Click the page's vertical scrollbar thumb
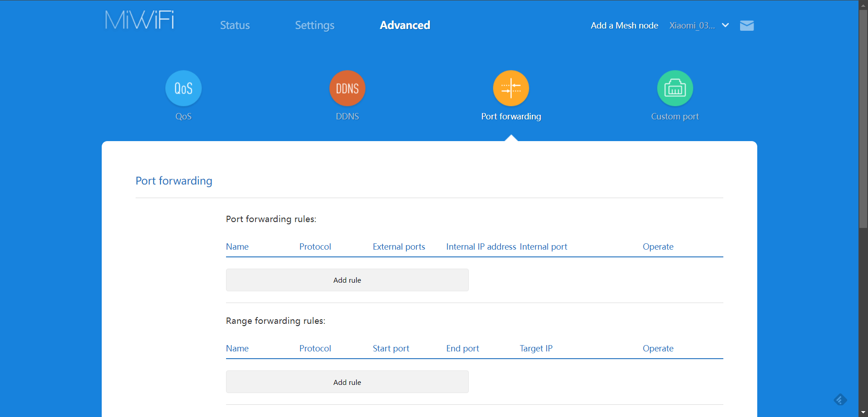Image resolution: width=868 pixels, height=417 pixels. [863, 118]
